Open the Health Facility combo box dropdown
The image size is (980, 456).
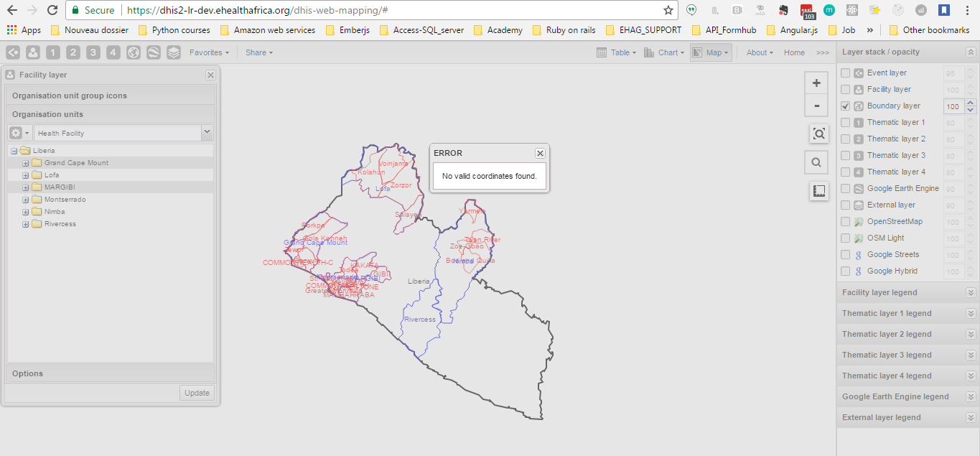pos(207,132)
